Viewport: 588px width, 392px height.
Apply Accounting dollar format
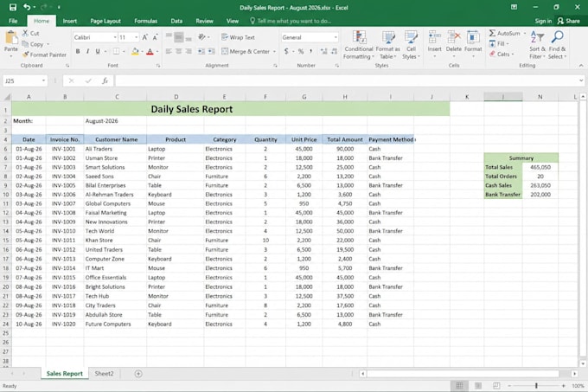(x=286, y=51)
